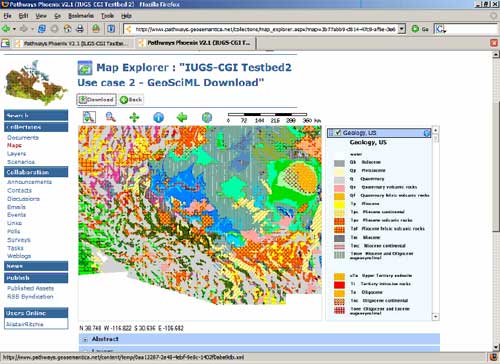Screen dimensions: 500x364
Task: Open the Go menu
Action: 57,16
